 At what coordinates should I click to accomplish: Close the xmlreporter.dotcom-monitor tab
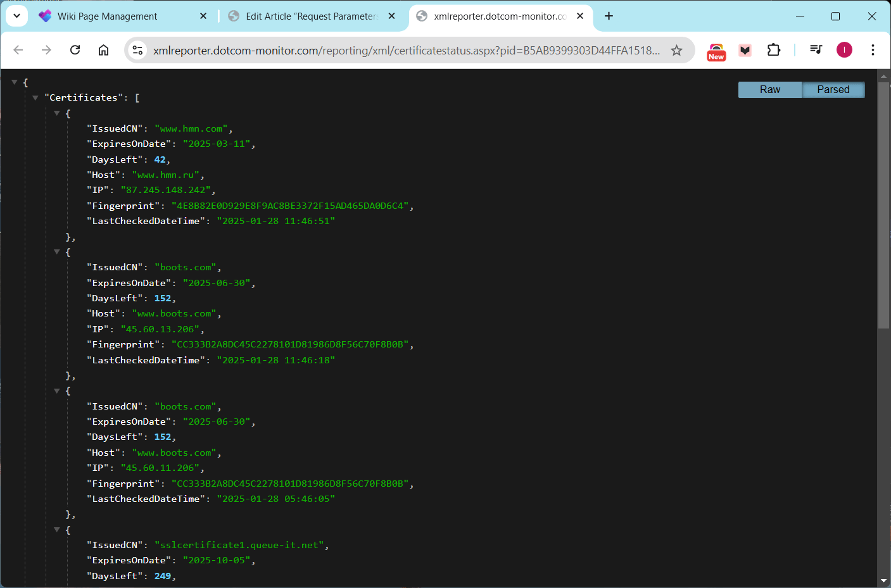tap(580, 16)
